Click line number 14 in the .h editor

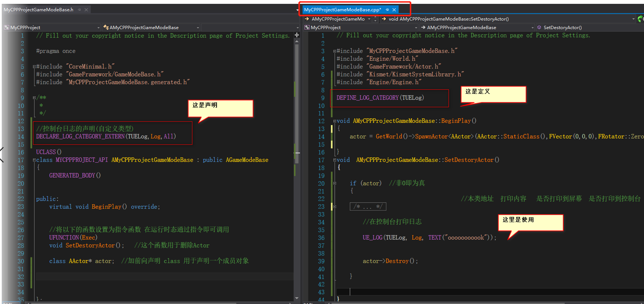coord(21,137)
